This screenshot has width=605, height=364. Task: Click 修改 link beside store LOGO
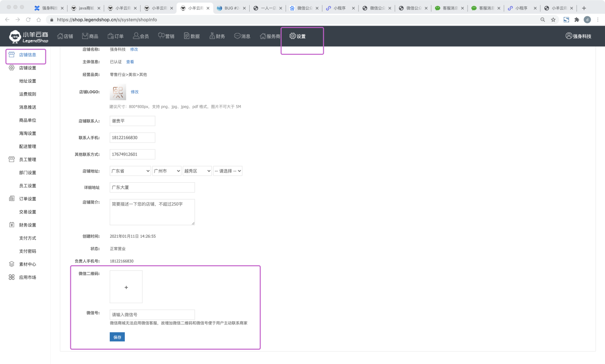135,92
